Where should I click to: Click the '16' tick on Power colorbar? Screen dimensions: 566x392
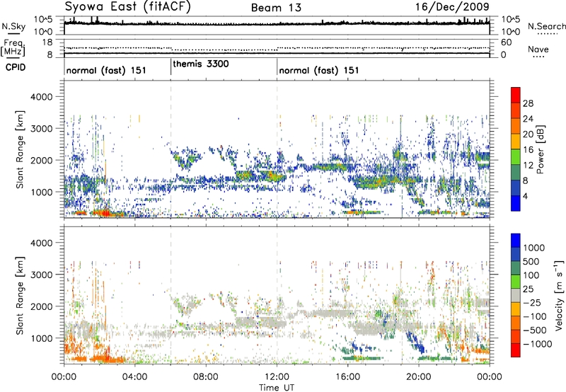(528, 150)
